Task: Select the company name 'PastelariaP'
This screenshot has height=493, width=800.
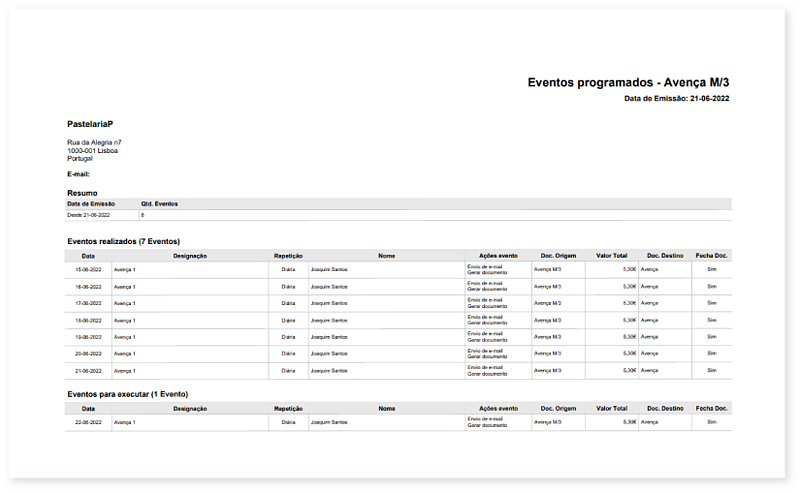Action: [x=89, y=124]
